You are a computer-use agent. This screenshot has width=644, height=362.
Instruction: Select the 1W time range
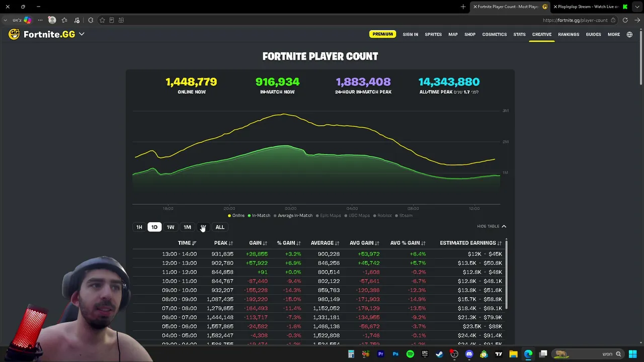[171, 227]
